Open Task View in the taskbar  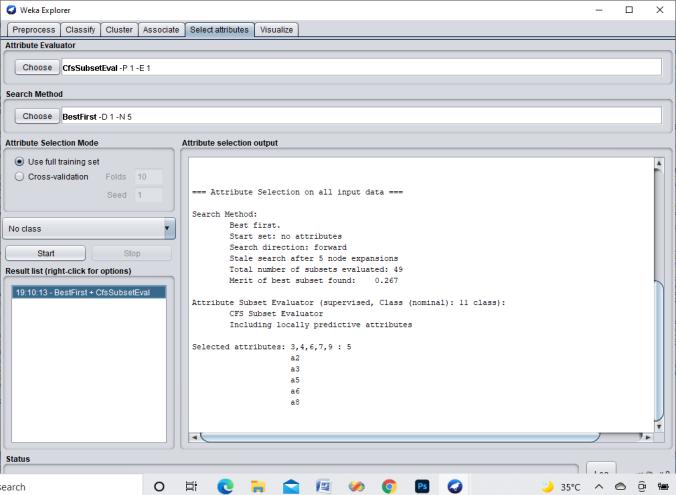(x=191, y=486)
